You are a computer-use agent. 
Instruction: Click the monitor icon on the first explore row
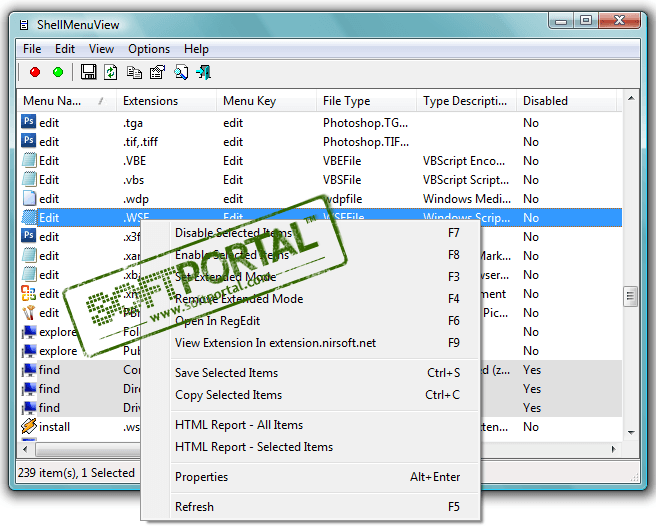pyautogui.click(x=29, y=332)
